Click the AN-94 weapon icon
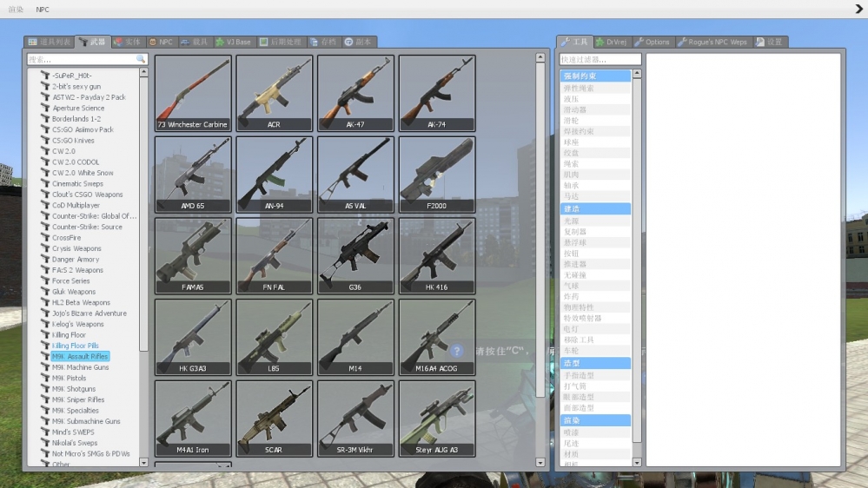 [274, 175]
